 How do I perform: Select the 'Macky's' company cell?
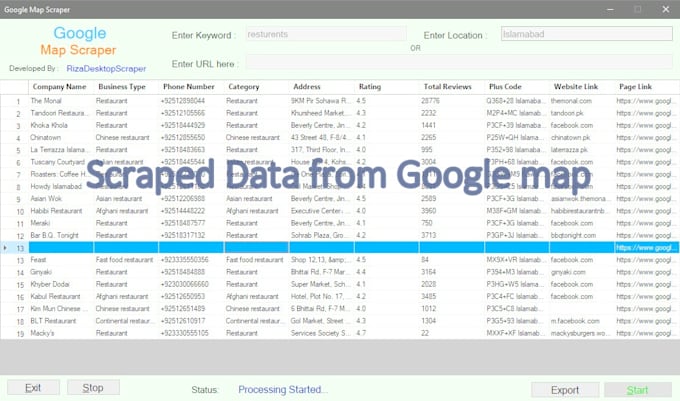(x=61, y=333)
